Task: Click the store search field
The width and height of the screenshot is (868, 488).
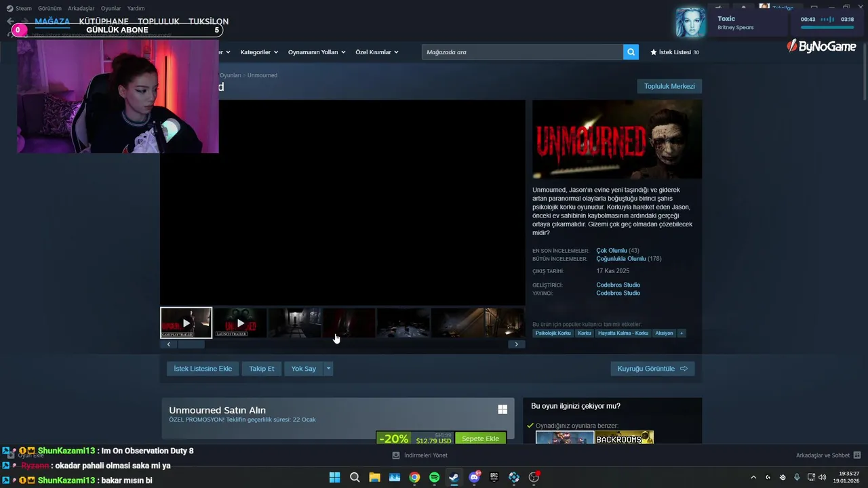Action: (522, 52)
